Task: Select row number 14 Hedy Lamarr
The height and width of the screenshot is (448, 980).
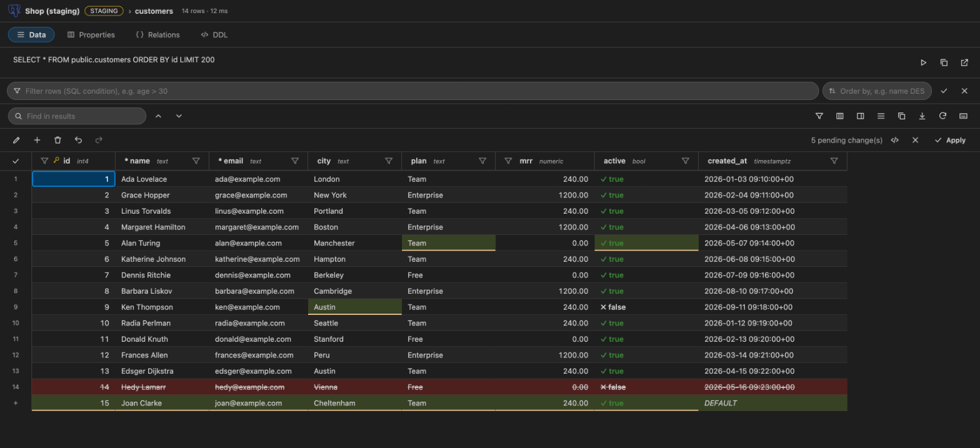Action: 16,387
